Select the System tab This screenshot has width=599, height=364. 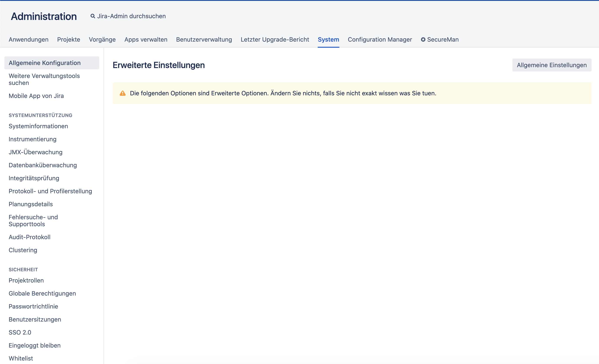pyautogui.click(x=328, y=39)
